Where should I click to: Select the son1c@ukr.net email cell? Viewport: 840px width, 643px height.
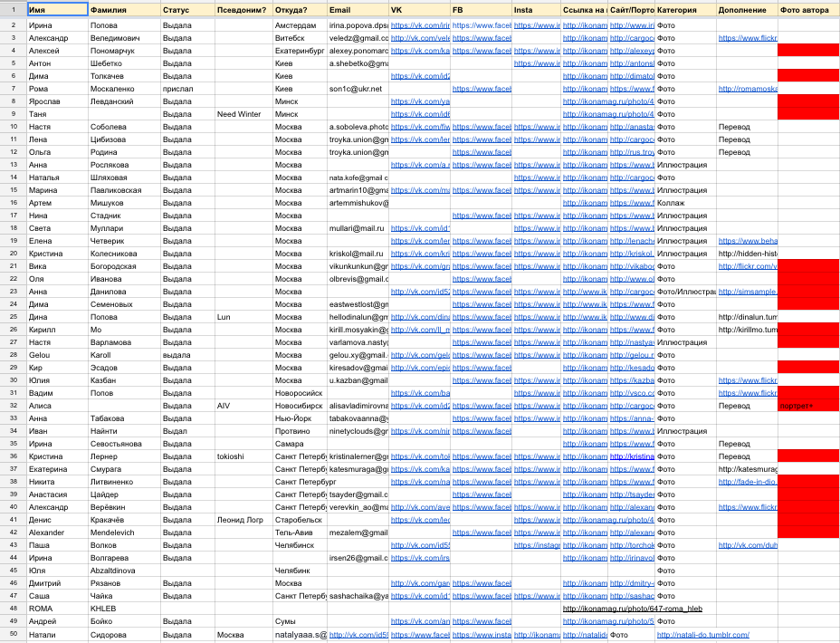(358, 89)
